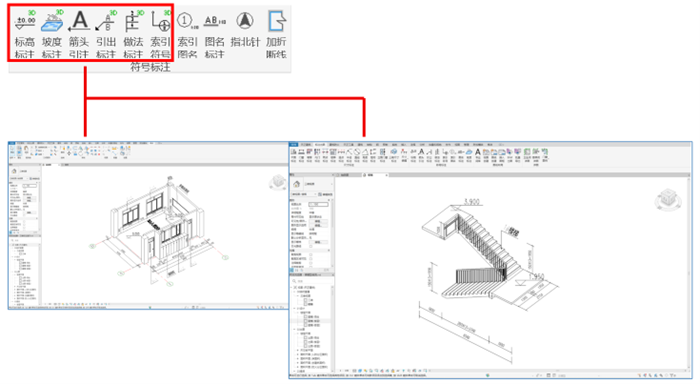The width and height of the screenshot is (700, 384).
Task: Insert a 指北针 north arrow
Action: (x=245, y=29)
